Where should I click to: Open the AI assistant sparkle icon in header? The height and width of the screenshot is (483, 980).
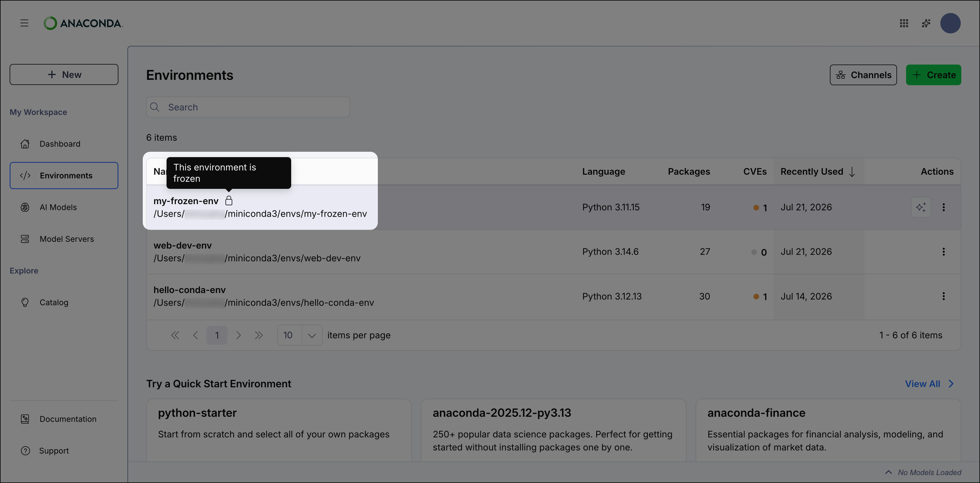(926, 23)
